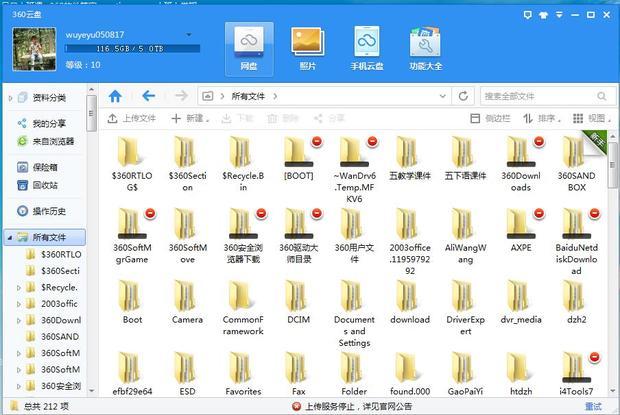Open 操作历史 in sidebar
Image resolution: width=620 pixels, height=415 pixels.
[x=42, y=211]
